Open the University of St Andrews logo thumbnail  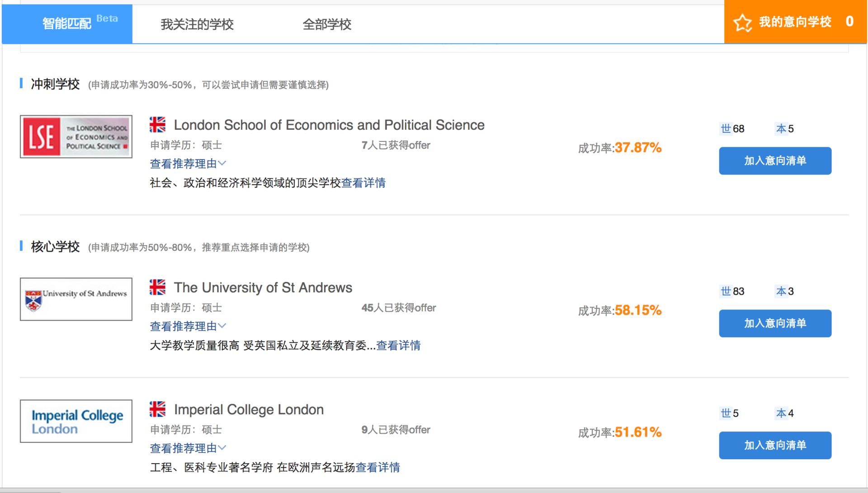coord(76,299)
